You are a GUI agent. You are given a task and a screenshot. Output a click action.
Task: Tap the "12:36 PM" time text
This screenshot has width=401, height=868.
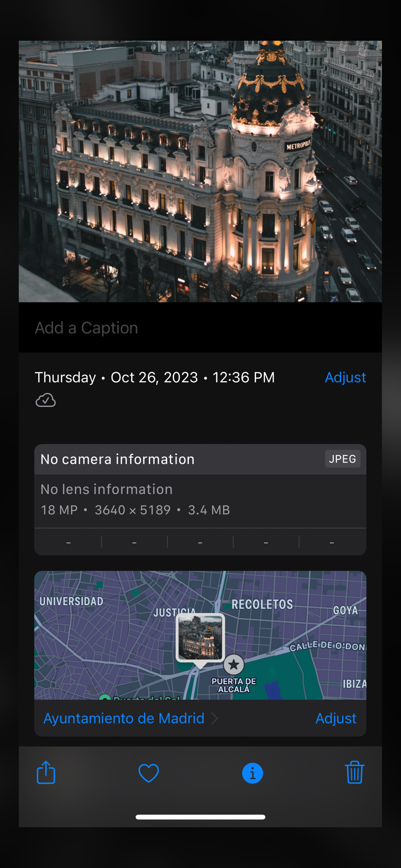click(243, 377)
